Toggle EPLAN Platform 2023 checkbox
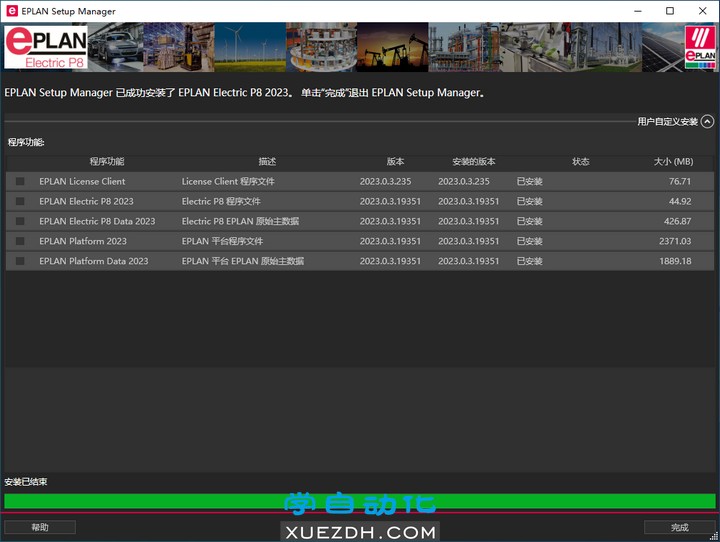The height and width of the screenshot is (542, 720). pyautogui.click(x=20, y=241)
